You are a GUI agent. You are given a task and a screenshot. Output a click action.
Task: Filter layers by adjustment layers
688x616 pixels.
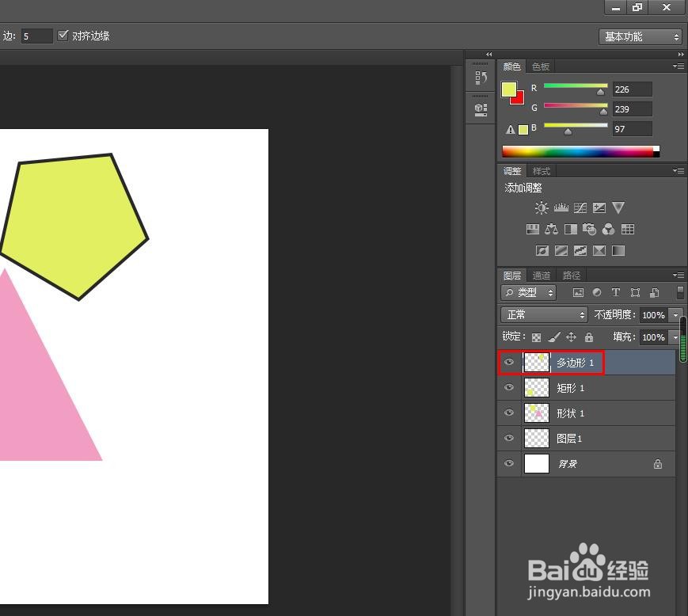pos(597,293)
